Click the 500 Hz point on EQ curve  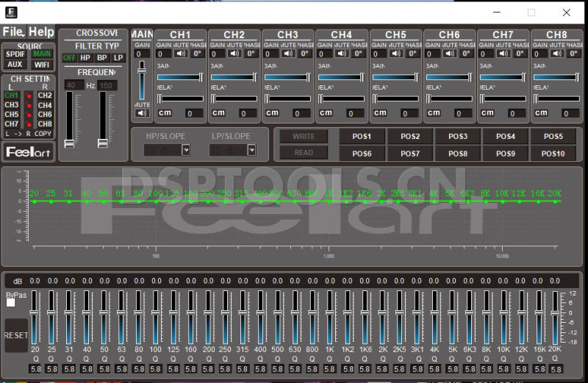tap(278, 202)
